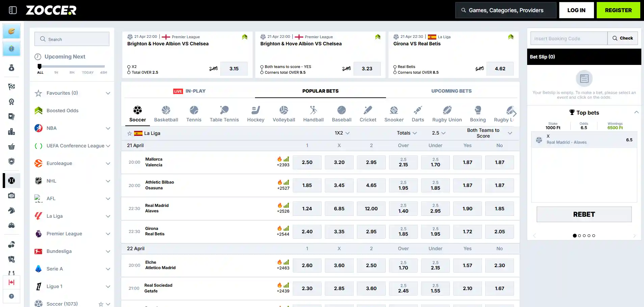644x307 pixels.
Task: Open the Totals market dropdown
Action: coord(407,133)
